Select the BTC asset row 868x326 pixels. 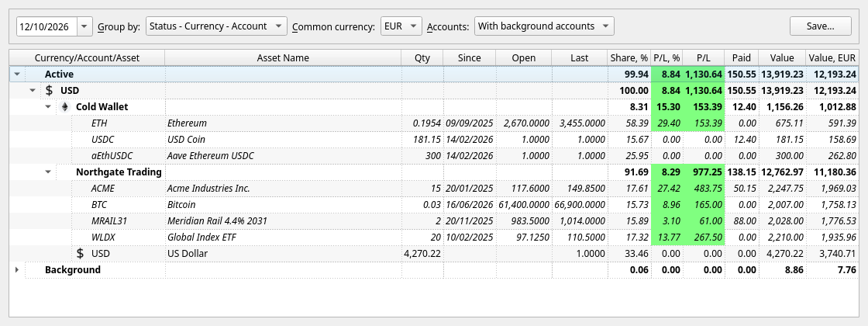[x=434, y=205]
